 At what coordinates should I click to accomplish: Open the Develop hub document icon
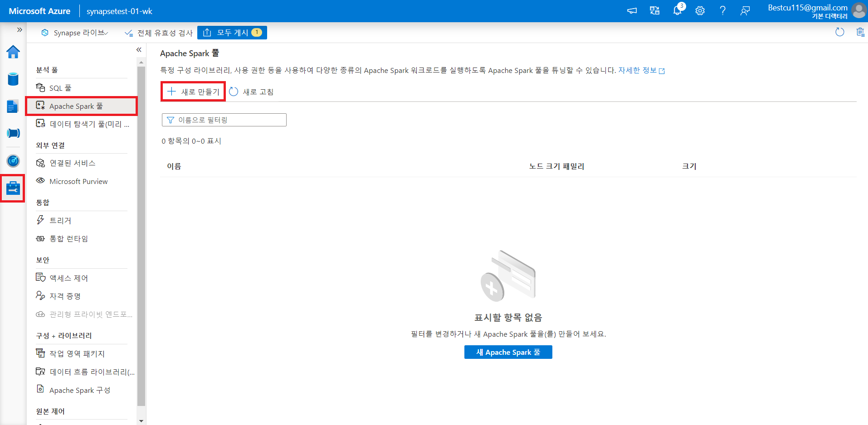coord(13,106)
